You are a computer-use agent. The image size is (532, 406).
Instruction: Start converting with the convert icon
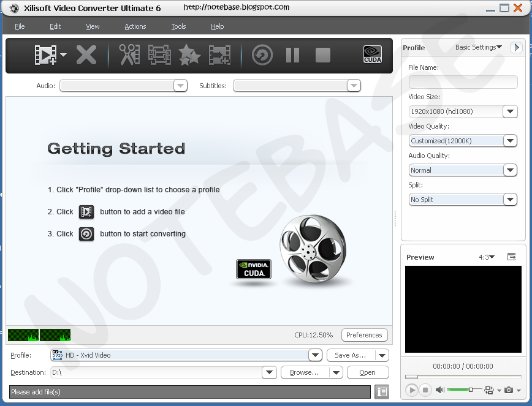[262, 55]
